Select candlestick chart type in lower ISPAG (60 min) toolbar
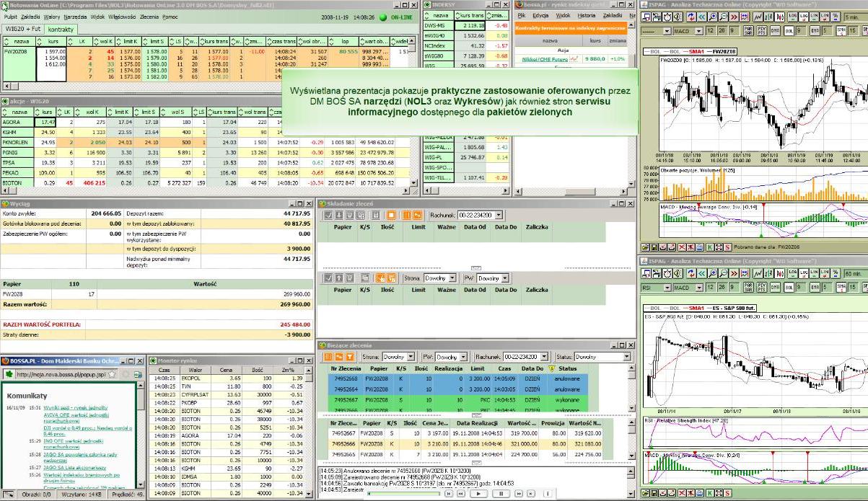The height and width of the screenshot is (501, 868). 780,272
